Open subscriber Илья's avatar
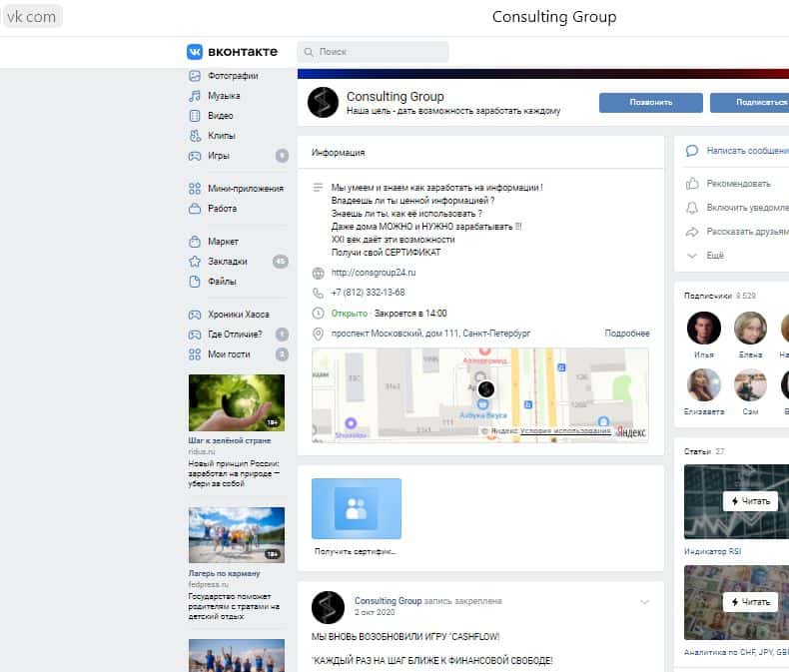Image resolution: width=789 pixels, height=672 pixels. (704, 329)
